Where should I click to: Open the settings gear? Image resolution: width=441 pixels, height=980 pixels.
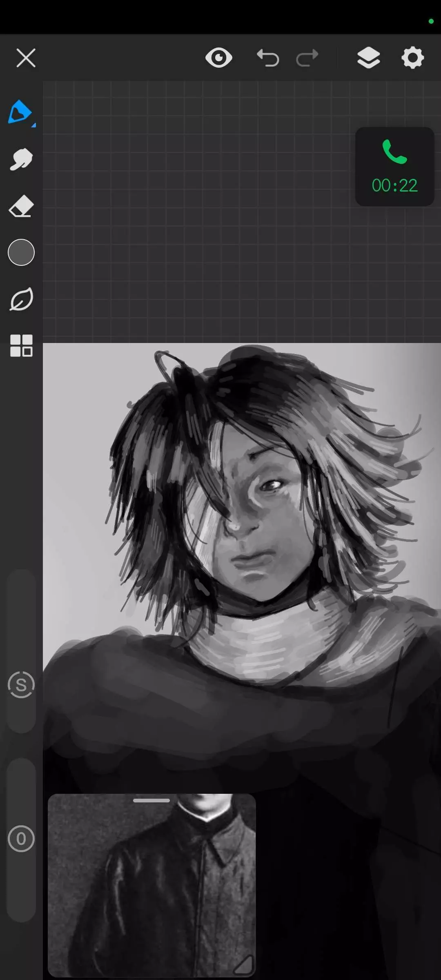412,58
